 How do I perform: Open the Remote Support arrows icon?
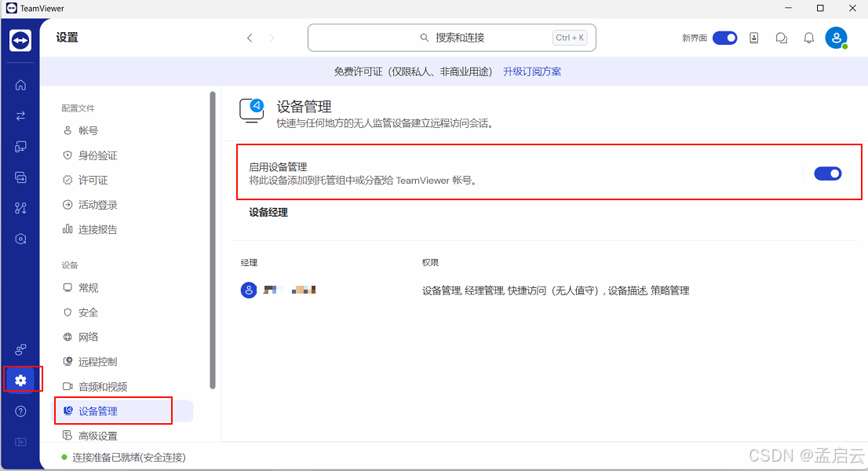tap(20, 115)
